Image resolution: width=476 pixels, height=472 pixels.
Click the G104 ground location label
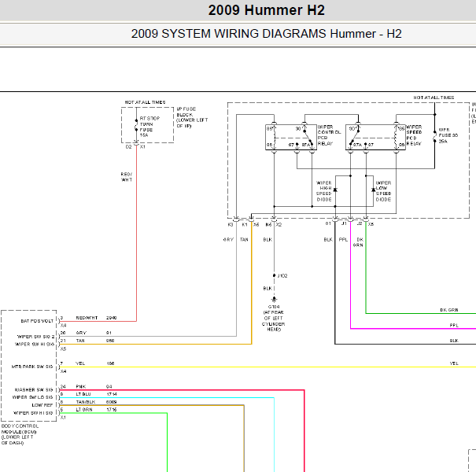pyautogui.click(x=274, y=318)
